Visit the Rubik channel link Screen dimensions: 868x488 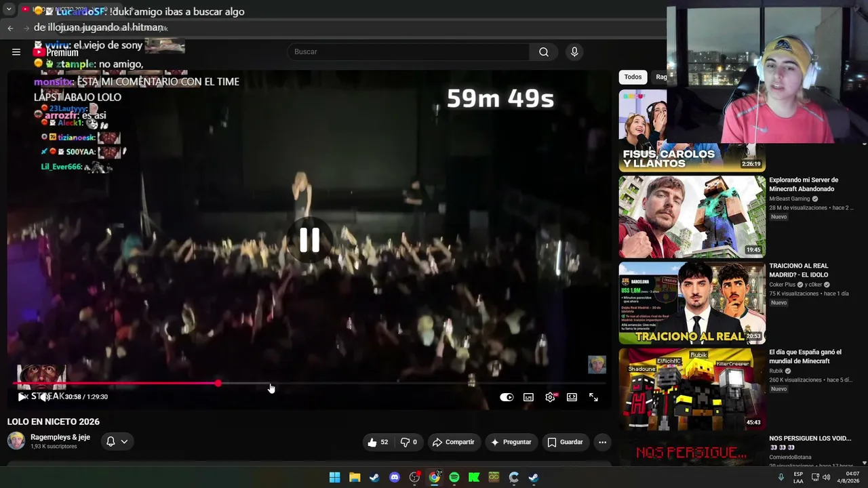click(776, 371)
